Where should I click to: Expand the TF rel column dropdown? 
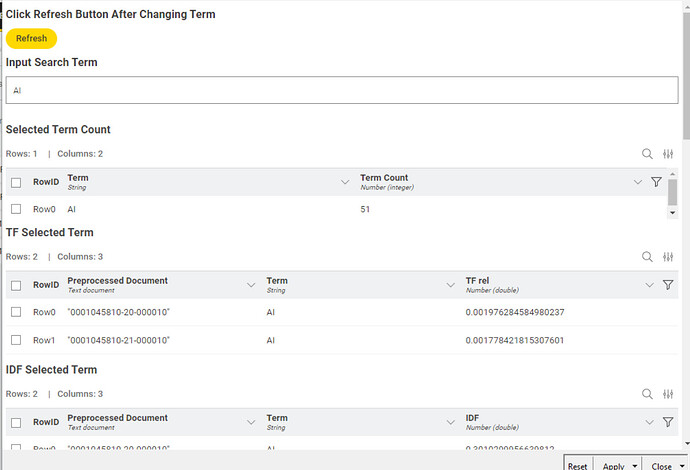[x=649, y=285]
